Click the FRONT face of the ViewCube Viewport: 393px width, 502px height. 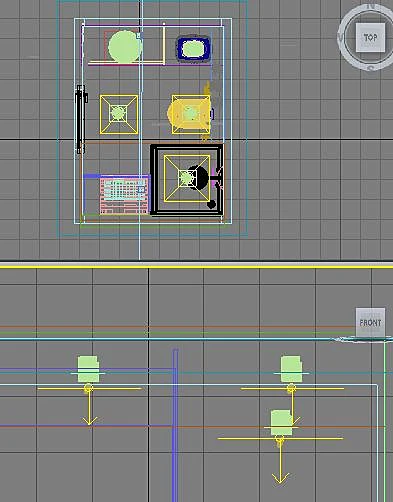click(x=370, y=322)
